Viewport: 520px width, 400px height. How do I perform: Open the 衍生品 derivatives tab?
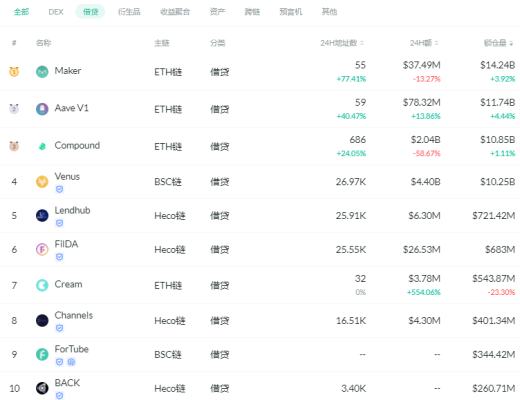coord(129,12)
